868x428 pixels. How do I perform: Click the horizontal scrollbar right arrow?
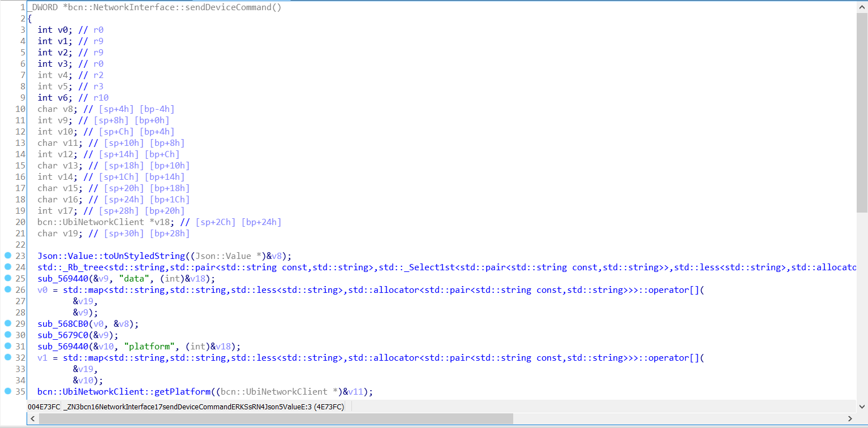click(850, 418)
